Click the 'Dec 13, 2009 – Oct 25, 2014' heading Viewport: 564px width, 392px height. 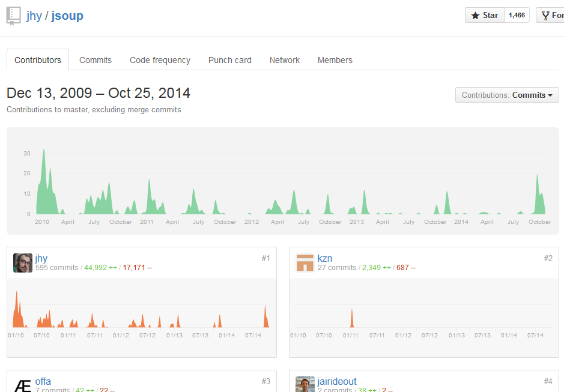tap(98, 93)
